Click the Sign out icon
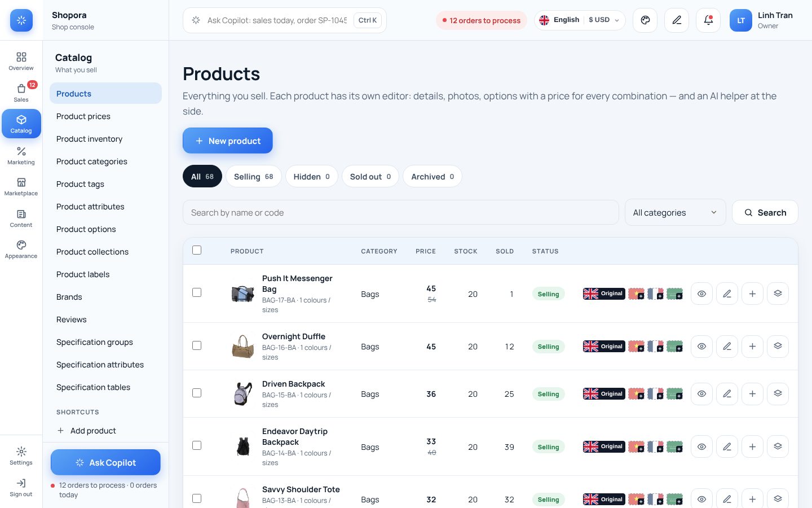 pos(21,487)
